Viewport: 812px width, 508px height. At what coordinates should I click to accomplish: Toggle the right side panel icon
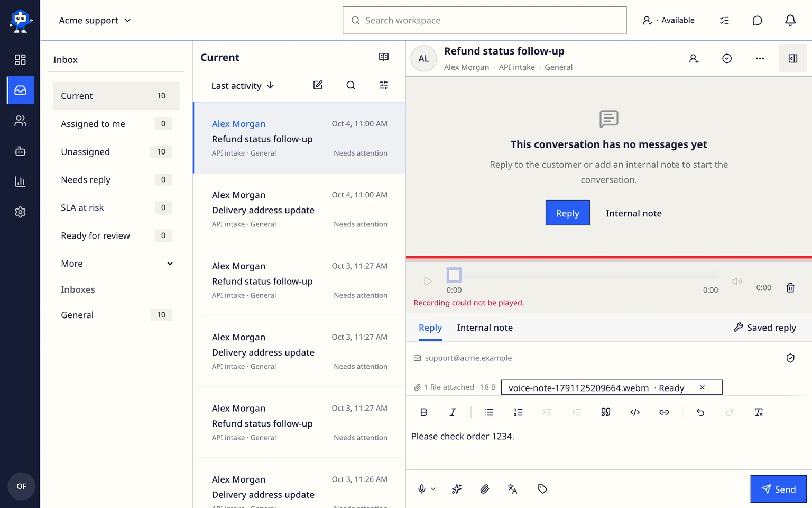[793, 59]
